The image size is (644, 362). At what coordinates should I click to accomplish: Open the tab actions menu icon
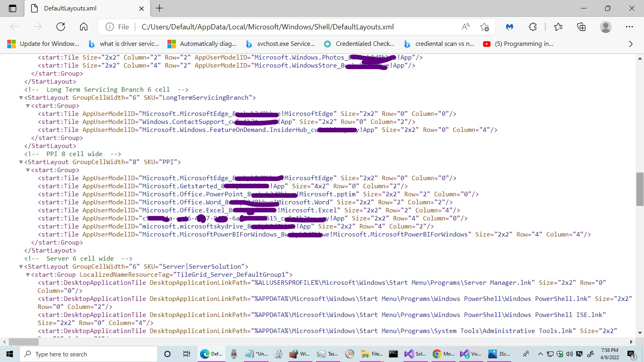click(x=12, y=8)
